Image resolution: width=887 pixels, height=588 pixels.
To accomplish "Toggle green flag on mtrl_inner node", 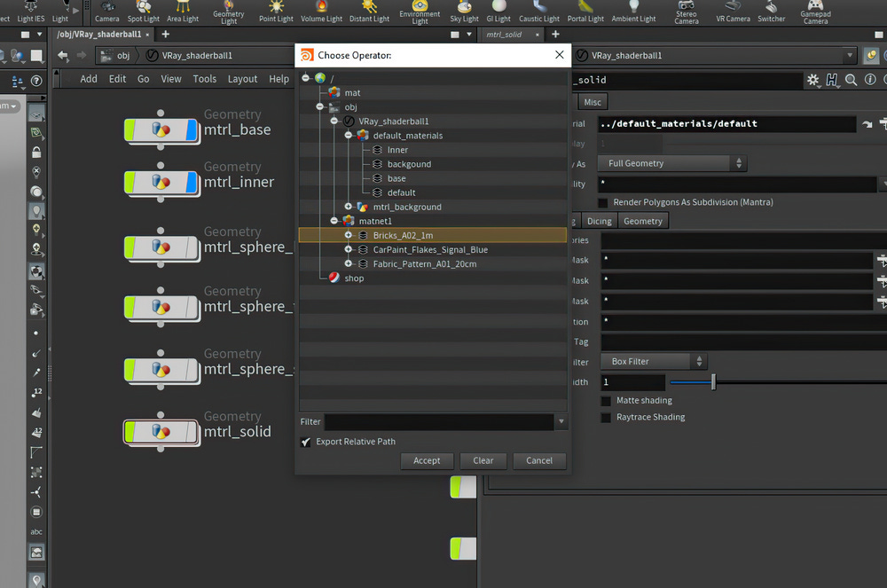I will click(130, 183).
